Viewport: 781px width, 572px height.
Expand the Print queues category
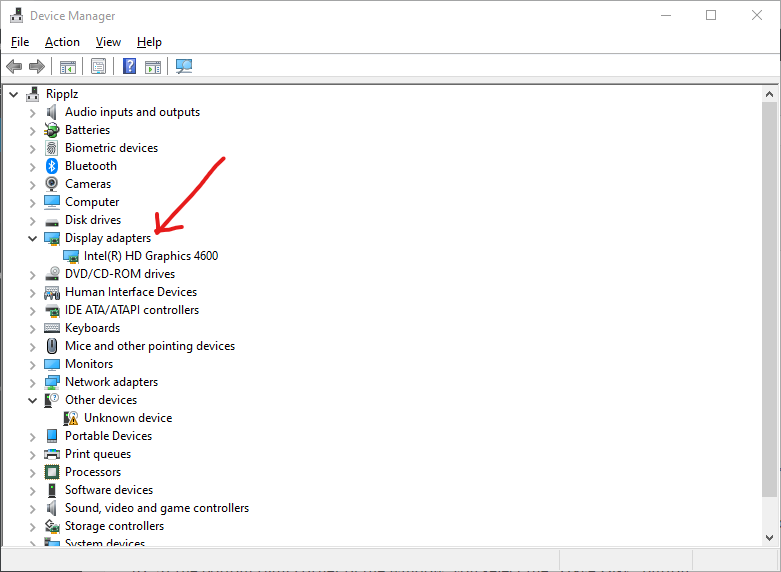32,454
